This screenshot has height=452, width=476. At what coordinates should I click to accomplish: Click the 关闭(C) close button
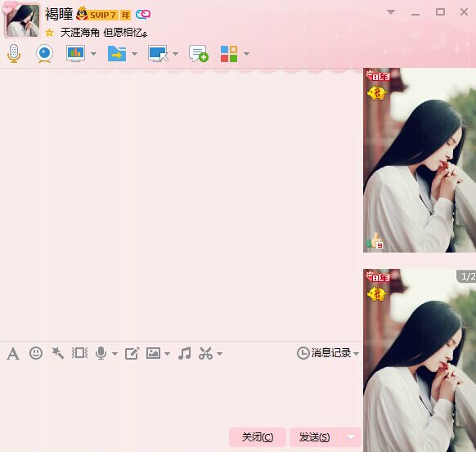[258, 437]
